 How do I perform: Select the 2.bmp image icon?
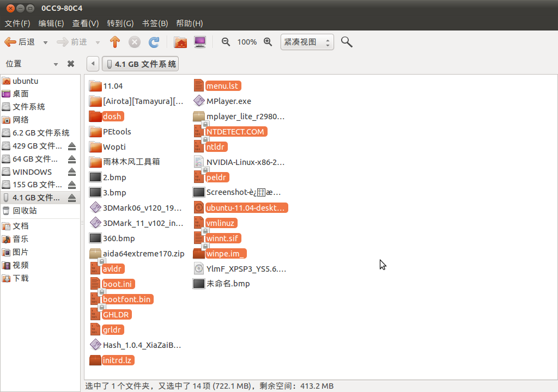(95, 177)
